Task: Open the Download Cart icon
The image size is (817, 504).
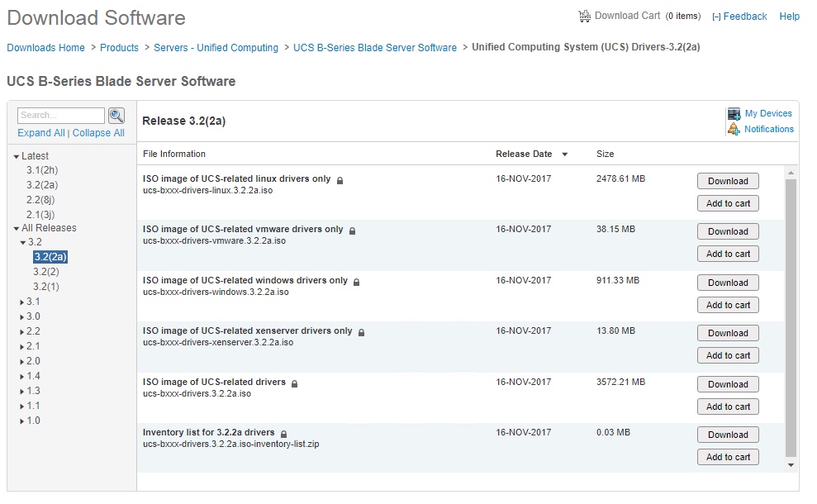Action: (585, 16)
